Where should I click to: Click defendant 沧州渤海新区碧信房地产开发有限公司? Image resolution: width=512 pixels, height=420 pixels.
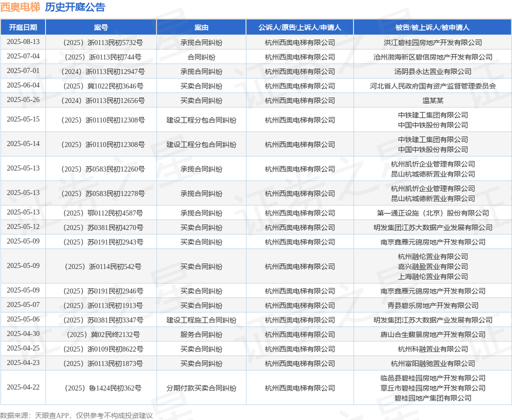[x=432, y=57]
